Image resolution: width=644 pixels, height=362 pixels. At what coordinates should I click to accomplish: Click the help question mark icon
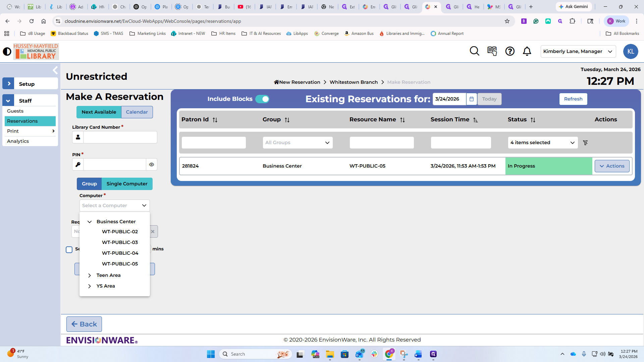[510, 51]
